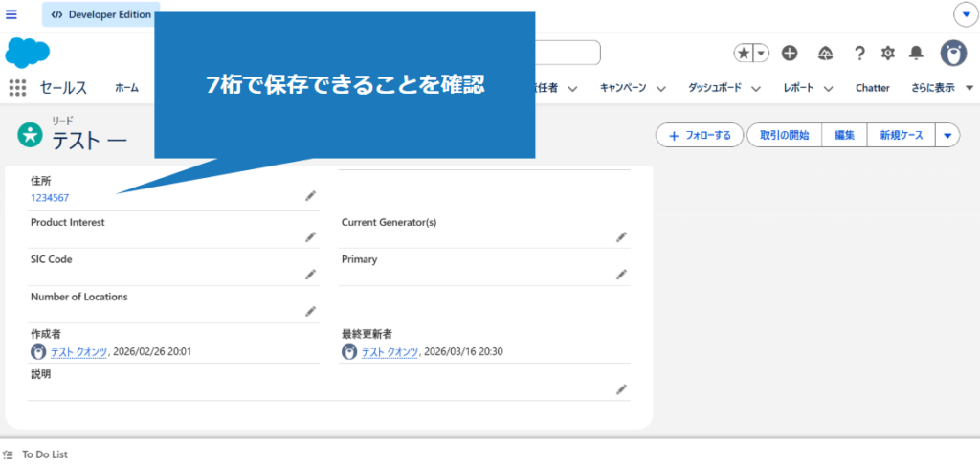Screen dimensions: 980x465
Task: Click the 取引の開始 button
Action: click(784, 136)
